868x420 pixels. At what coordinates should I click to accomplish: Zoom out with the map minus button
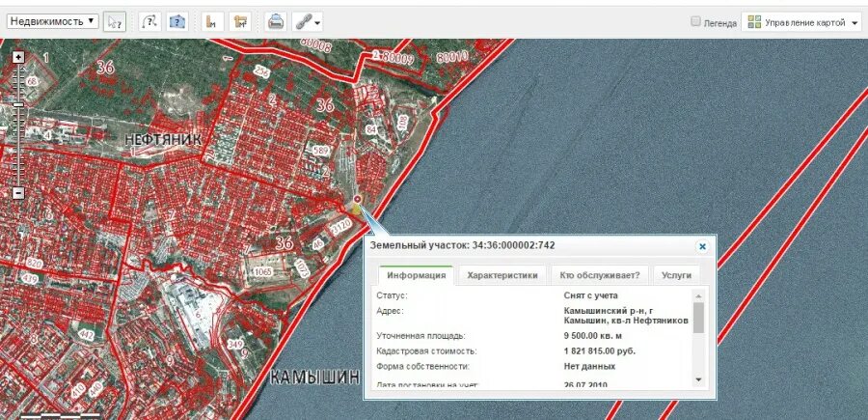click(x=19, y=193)
